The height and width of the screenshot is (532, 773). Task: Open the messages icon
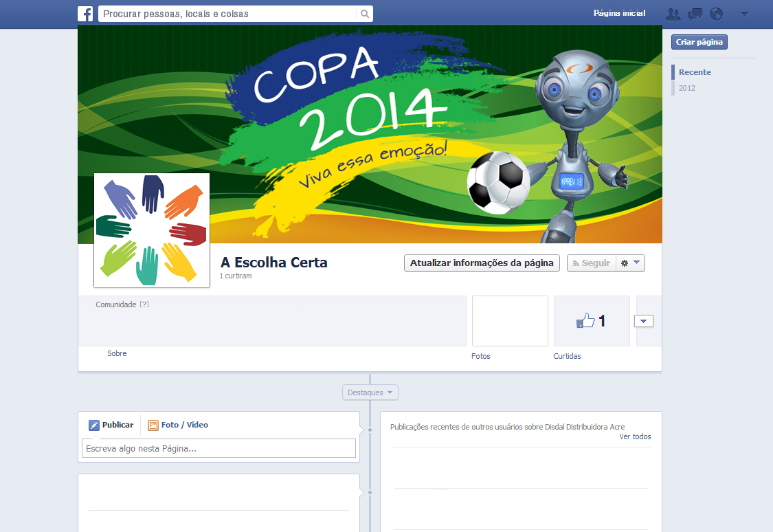pos(695,14)
